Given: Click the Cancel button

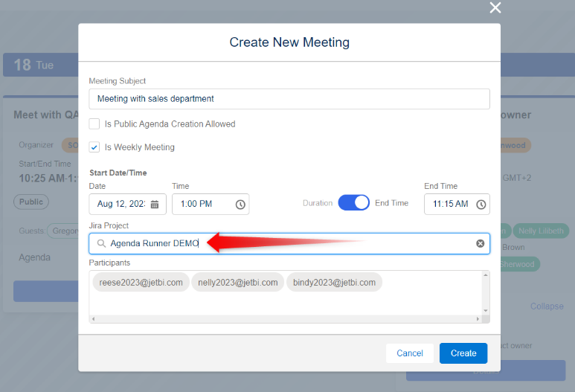Looking at the screenshot, I should click(410, 353).
